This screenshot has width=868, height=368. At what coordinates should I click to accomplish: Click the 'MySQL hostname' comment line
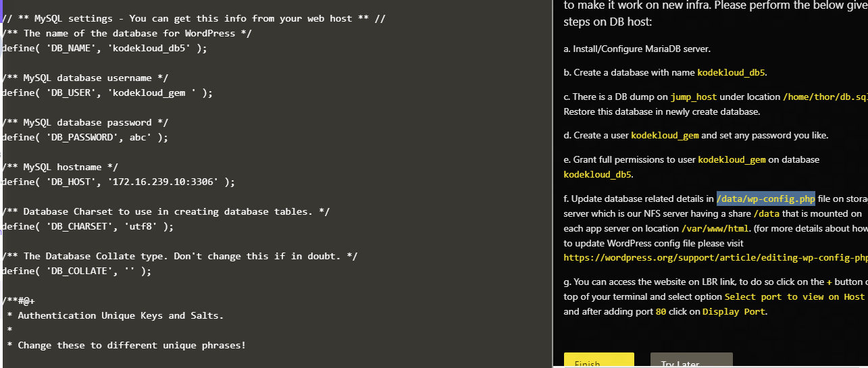pos(61,167)
